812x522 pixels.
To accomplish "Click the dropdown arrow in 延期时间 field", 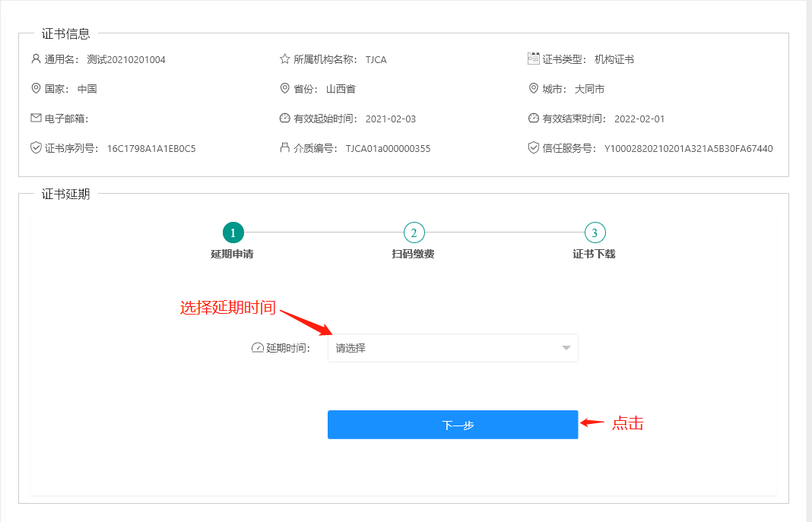I will [566, 348].
